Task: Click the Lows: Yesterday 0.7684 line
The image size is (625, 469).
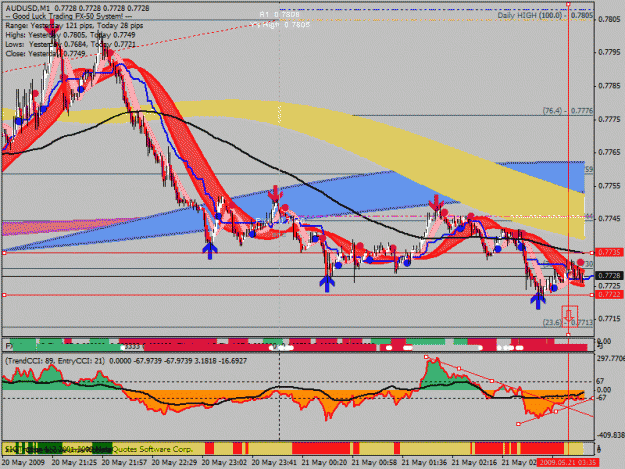Action: [x=70, y=44]
